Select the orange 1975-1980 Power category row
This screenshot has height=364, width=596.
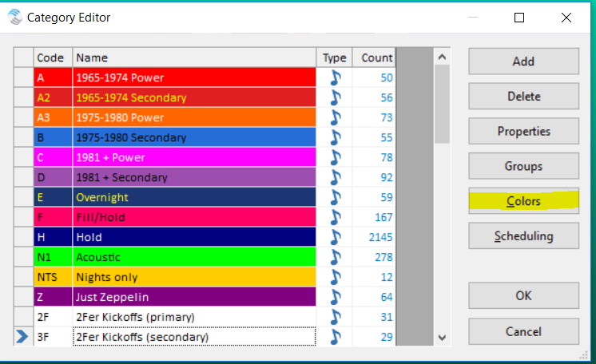click(x=194, y=117)
